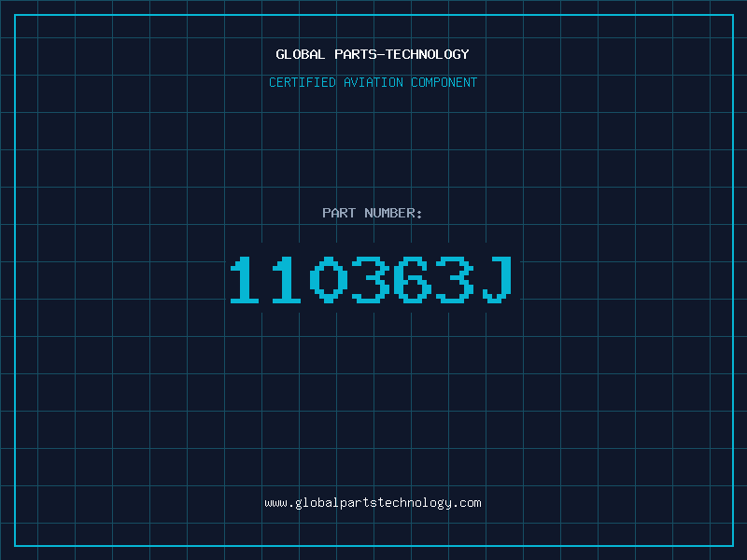Click the part number 110363J
This screenshot has height=560, width=747.
coord(372,279)
